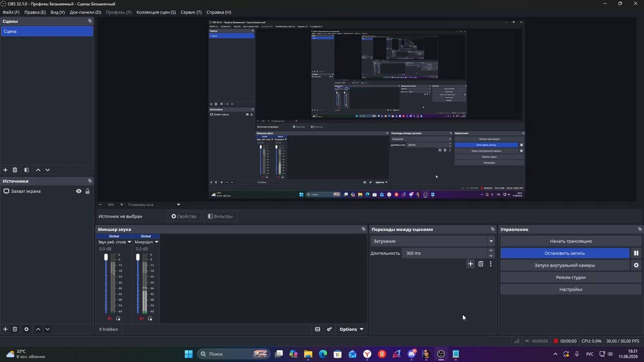Delete selected source with trash icon

point(15,329)
